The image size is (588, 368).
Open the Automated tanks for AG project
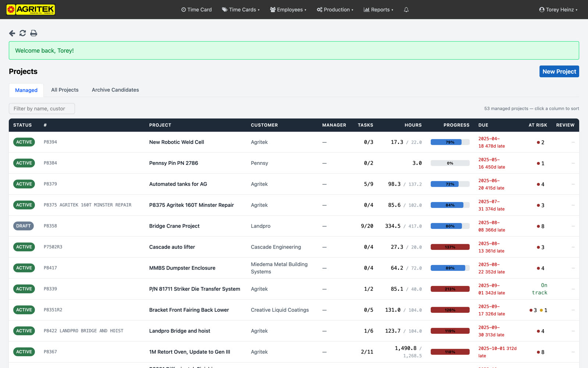pos(178,184)
